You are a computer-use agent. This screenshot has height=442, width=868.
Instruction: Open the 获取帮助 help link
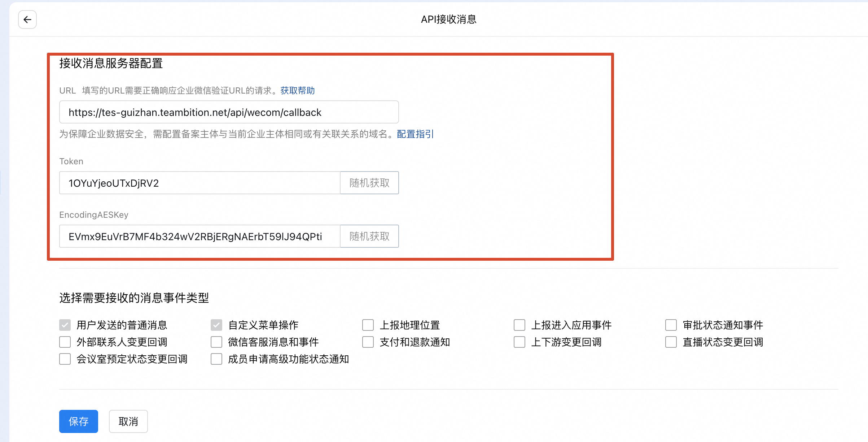point(298,90)
